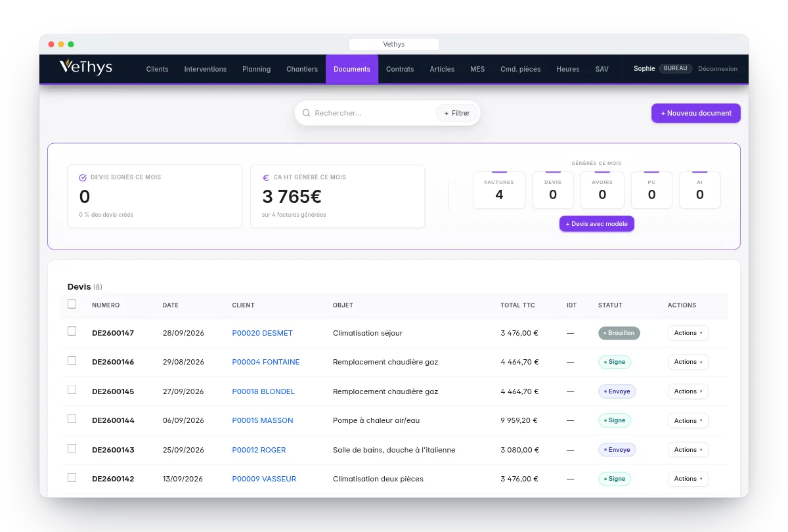This screenshot has height=532, width=788.
Task: Open the AI count card
Action: tap(700, 190)
